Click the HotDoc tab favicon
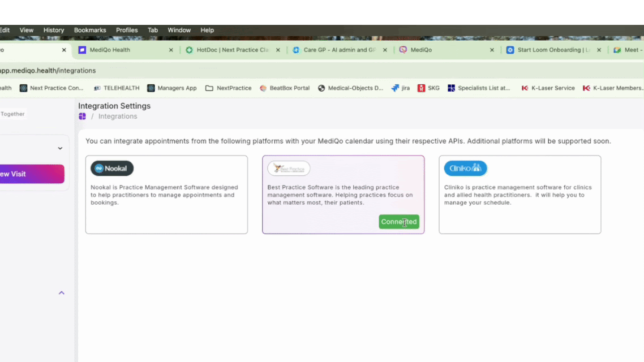 189,50
